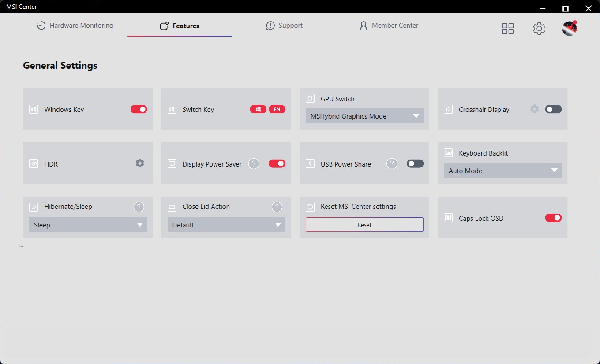Click the Close Lid Action laptop icon
Screen dimensions: 600x364
(172, 207)
